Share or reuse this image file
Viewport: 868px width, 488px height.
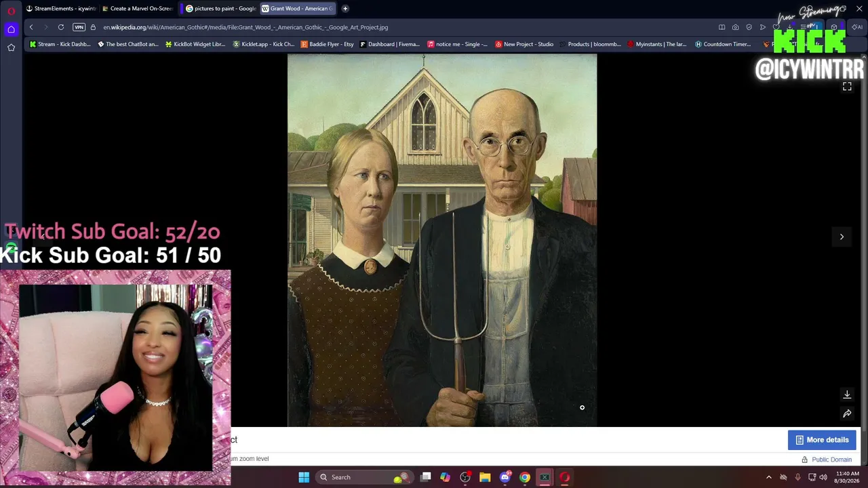point(847,413)
